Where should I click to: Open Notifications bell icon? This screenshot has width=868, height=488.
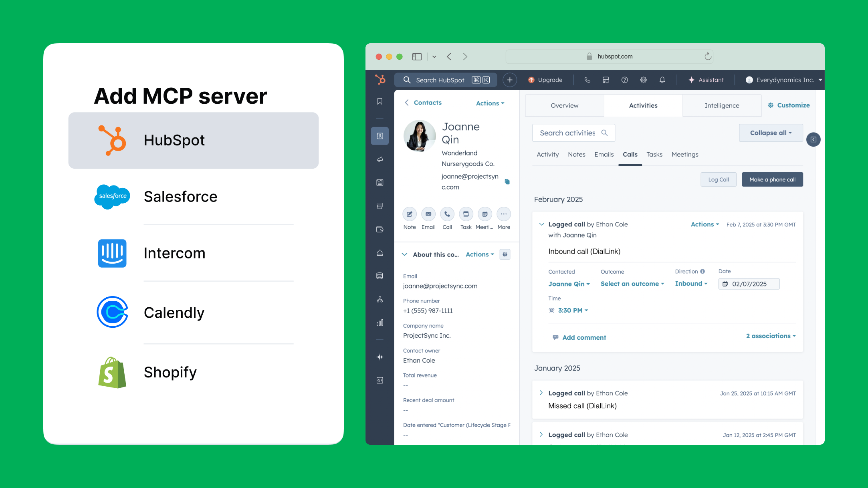662,80
